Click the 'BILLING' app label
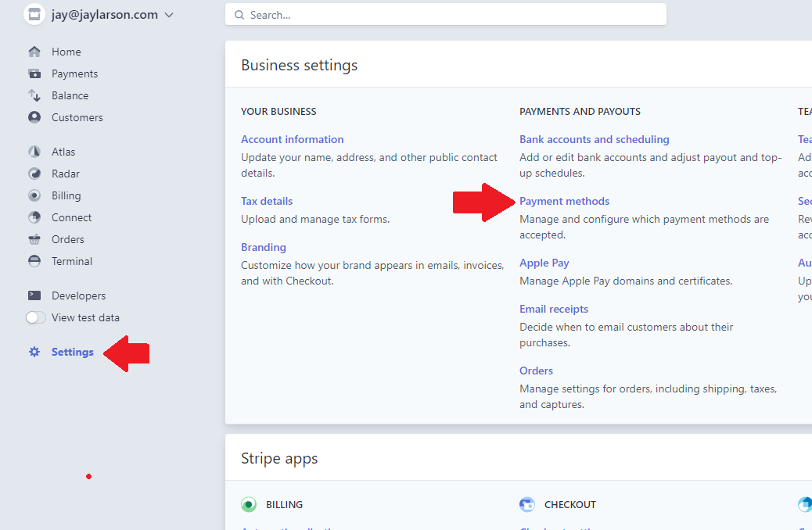This screenshot has height=530, width=812. pyautogui.click(x=284, y=505)
